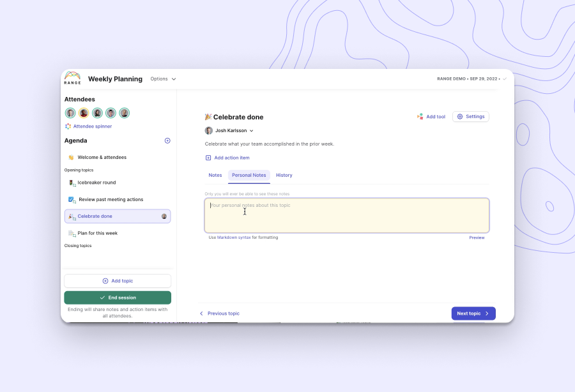Switch to the Personal Notes tab
The height and width of the screenshot is (392, 575).
249,175
